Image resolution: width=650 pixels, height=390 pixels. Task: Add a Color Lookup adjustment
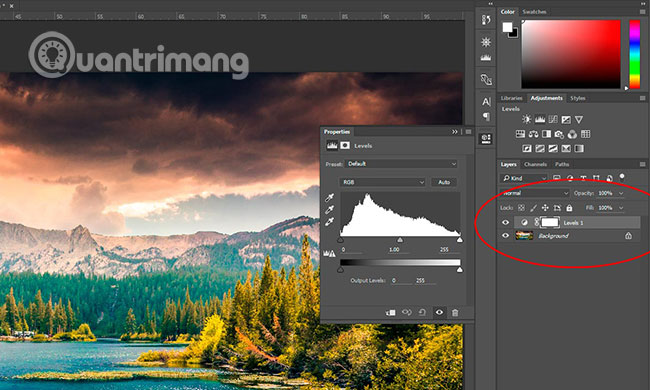tap(585, 134)
